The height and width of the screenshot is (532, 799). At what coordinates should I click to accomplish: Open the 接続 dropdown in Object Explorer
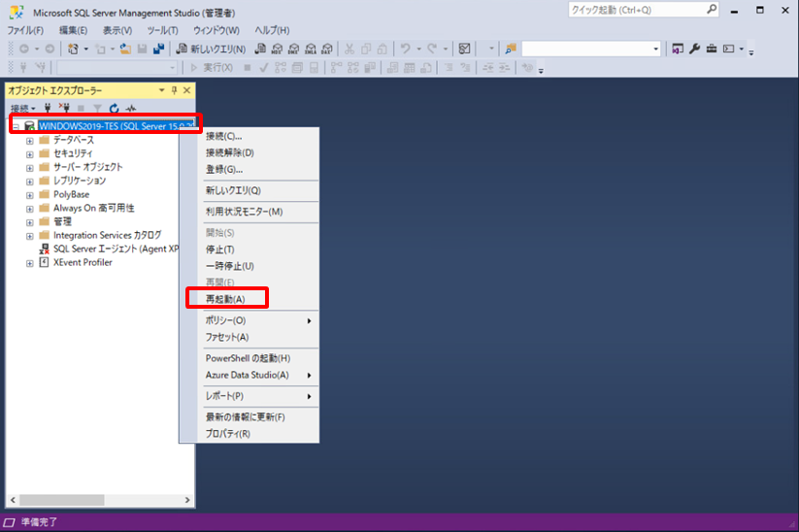[x=23, y=108]
